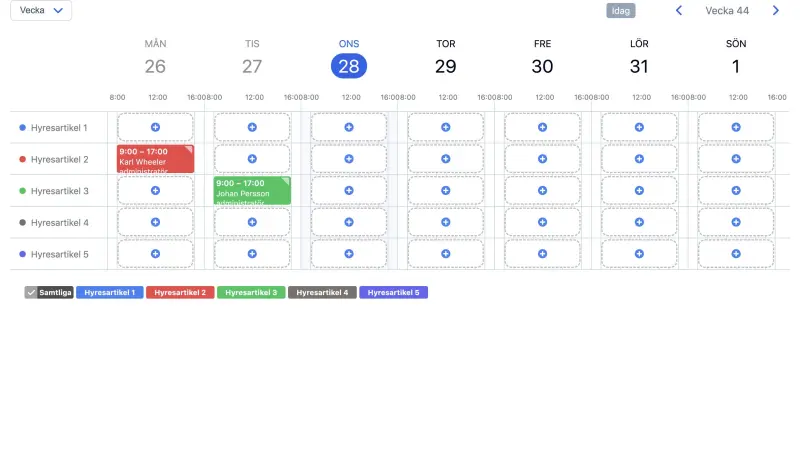Toggle the red Hyresartikel 2 filter tag

click(x=180, y=292)
